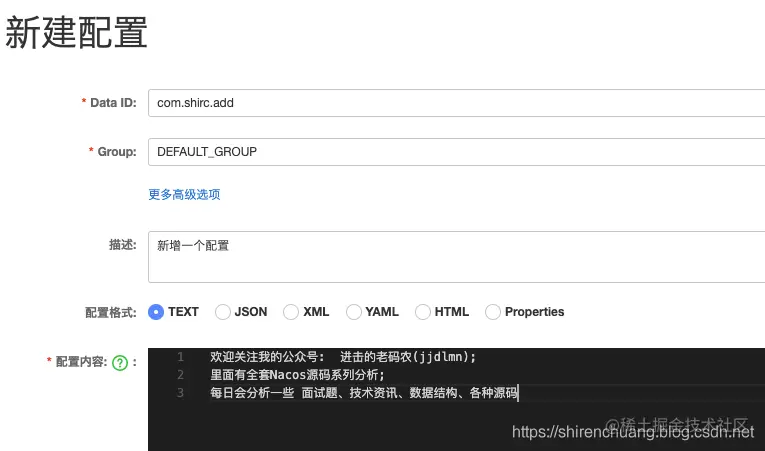Choose the XML format option
The width and height of the screenshot is (765, 451).
click(x=291, y=312)
